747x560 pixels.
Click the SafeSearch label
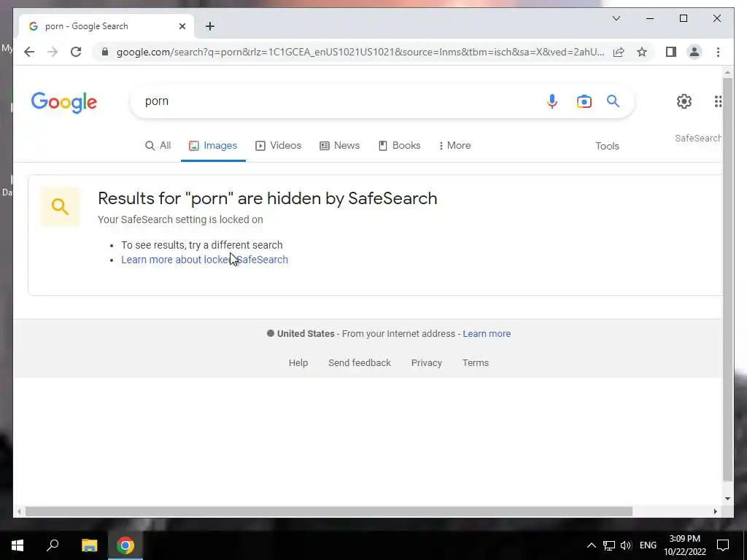(698, 138)
